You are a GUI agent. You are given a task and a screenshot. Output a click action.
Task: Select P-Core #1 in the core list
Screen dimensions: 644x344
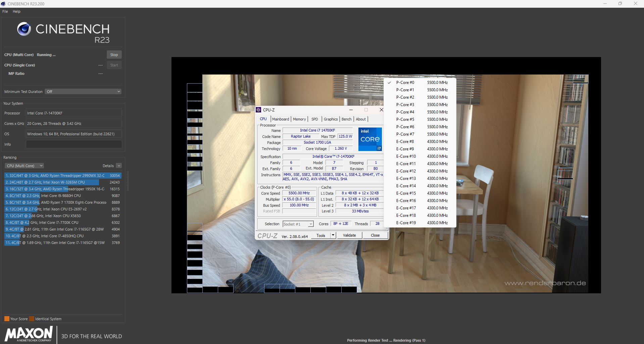(420, 90)
